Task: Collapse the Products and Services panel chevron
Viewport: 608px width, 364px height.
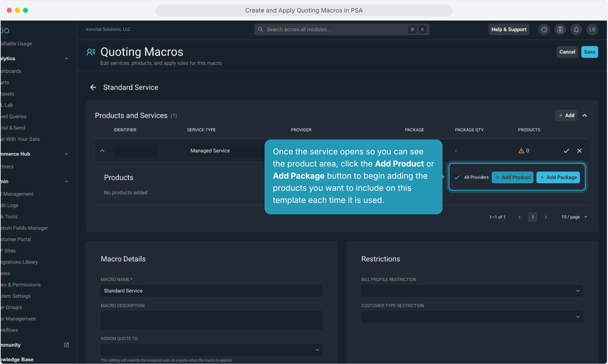Action: pyautogui.click(x=585, y=116)
